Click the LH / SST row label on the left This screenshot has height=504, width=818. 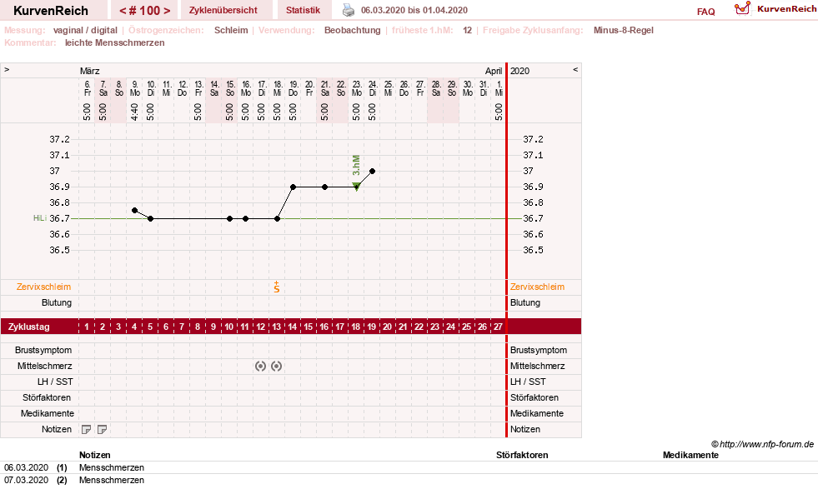[55, 382]
